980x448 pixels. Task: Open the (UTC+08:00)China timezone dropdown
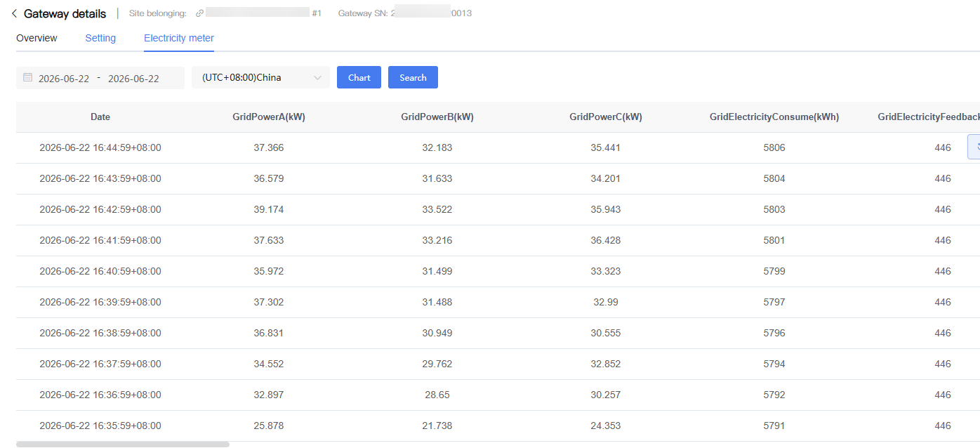tap(260, 77)
